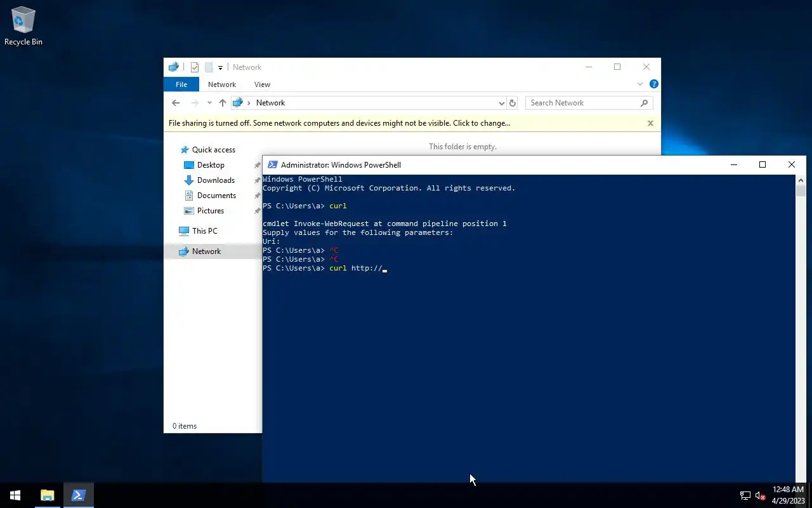The width and height of the screenshot is (812, 508).
Task: Click the PowerShell window title icon
Action: tap(272, 164)
